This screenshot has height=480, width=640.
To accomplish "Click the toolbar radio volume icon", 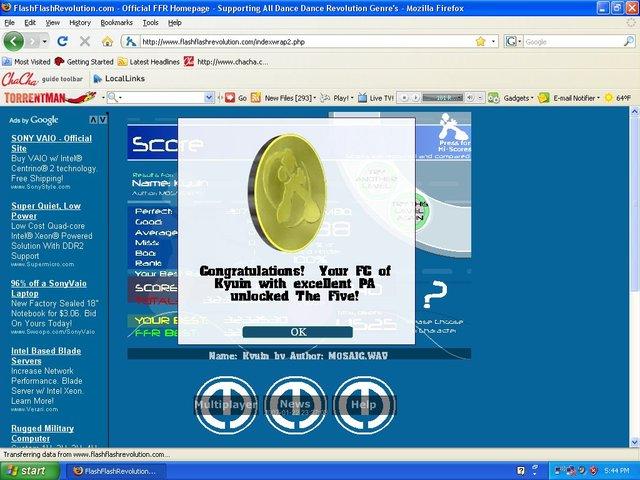I will click(x=470, y=98).
